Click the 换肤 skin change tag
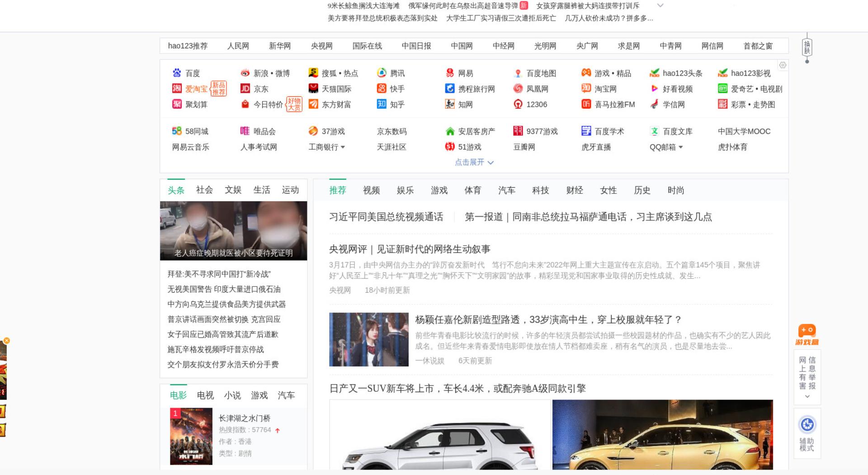The height and width of the screenshot is (475, 868). pos(807,47)
